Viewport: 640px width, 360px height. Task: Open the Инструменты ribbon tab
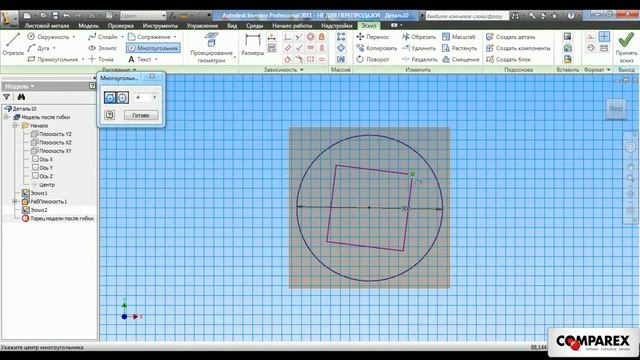click(x=160, y=26)
